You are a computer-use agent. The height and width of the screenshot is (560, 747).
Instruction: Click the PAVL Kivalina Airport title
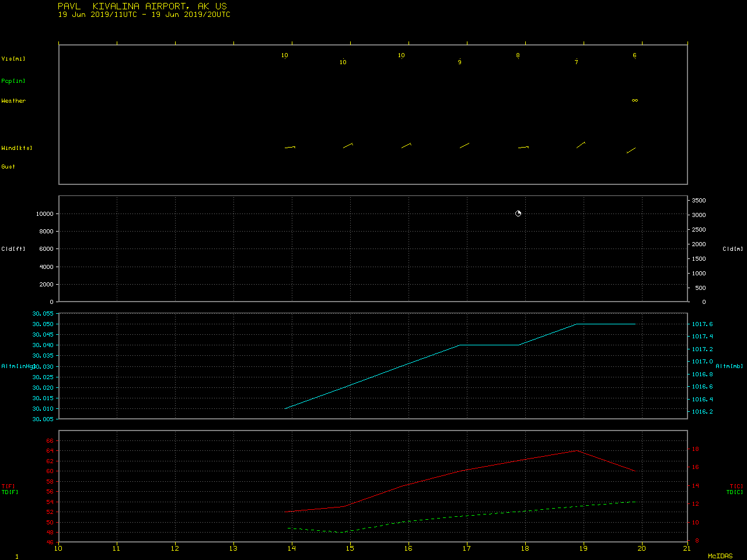tap(142, 6)
